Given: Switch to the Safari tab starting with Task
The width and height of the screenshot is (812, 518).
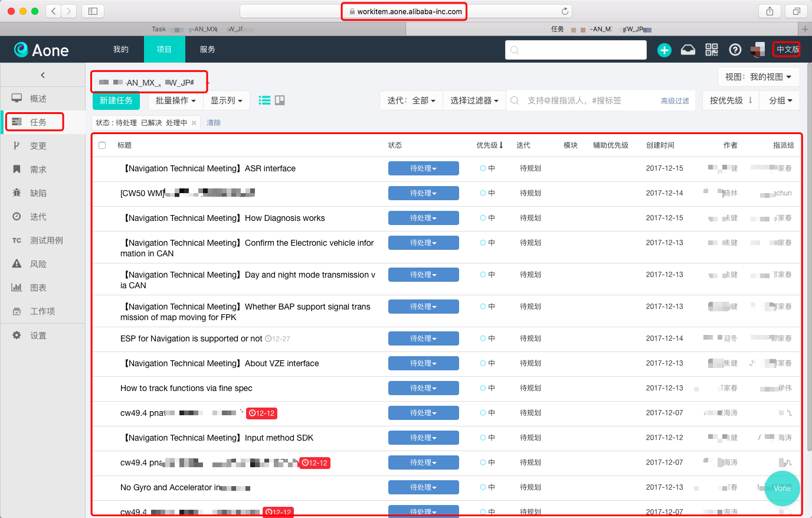Looking at the screenshot, I should pyautogui.click(x=203, y=29).
